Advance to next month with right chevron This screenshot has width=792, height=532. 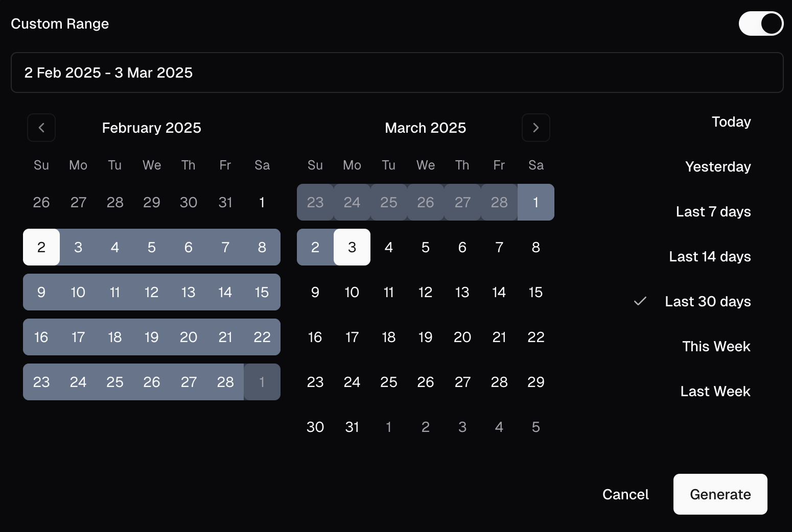click(x=535, y=128)
